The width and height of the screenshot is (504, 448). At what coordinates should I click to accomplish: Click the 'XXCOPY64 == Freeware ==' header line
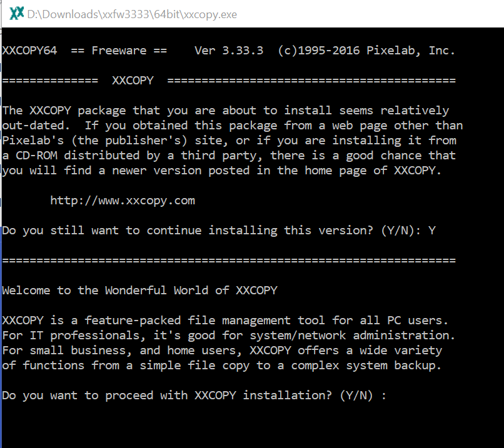[84, 51]
